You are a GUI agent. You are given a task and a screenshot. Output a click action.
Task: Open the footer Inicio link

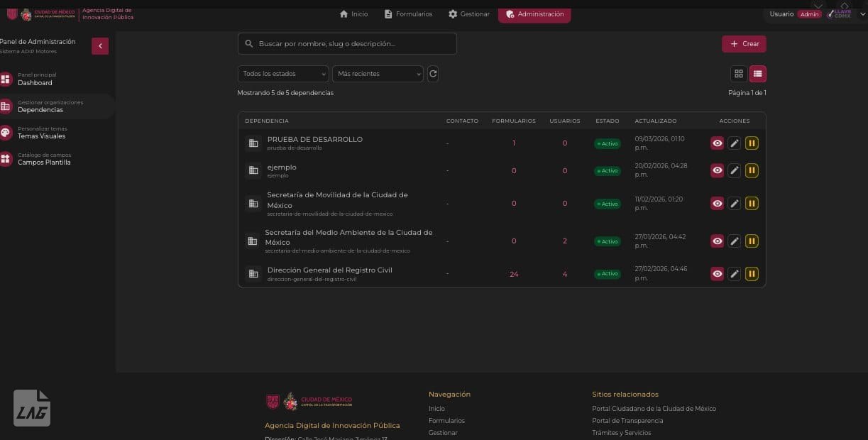pos(436,409)
